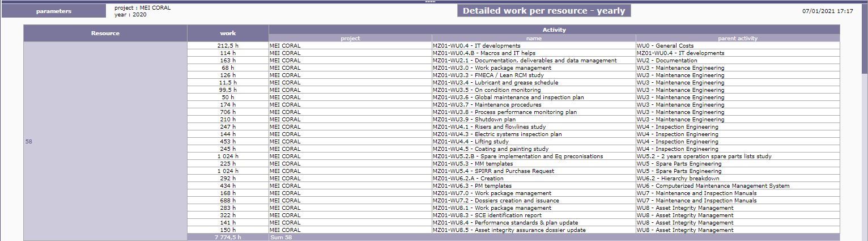Click the parent activity column header
This screenshot has width=868, height=241.
coord(737,39)
